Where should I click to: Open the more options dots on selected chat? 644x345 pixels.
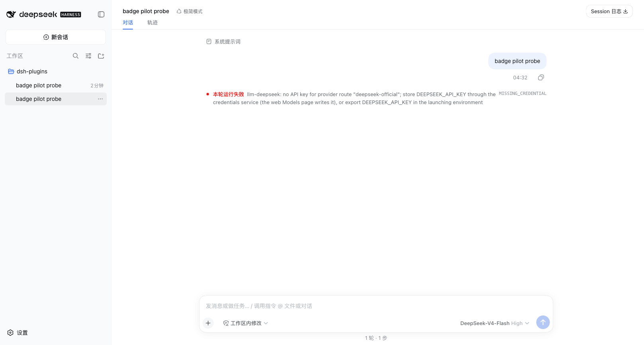coord(100,99)
